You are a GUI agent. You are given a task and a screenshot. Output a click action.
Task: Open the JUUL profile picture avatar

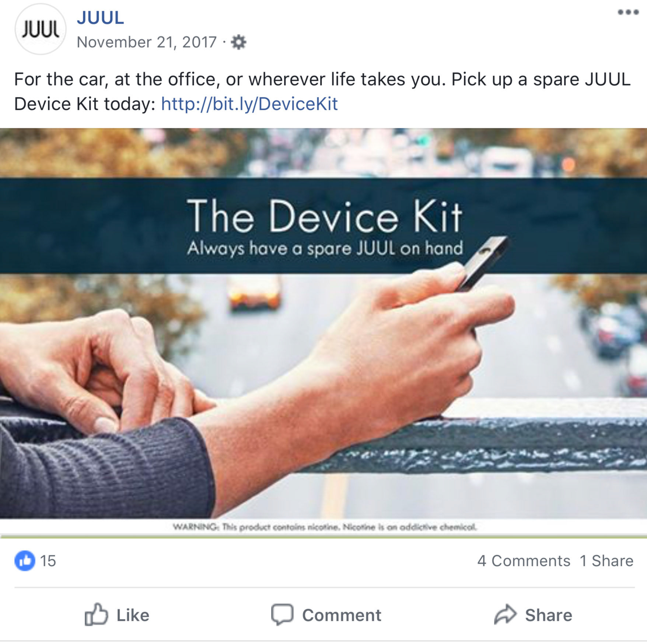[40, 29]
